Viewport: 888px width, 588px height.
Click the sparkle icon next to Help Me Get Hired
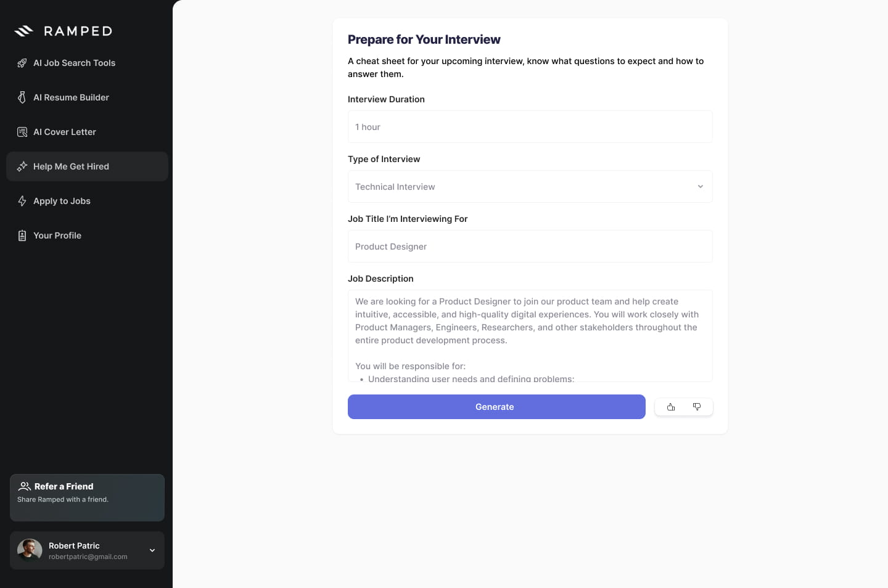pyautogui.click(x=22, y=166)
